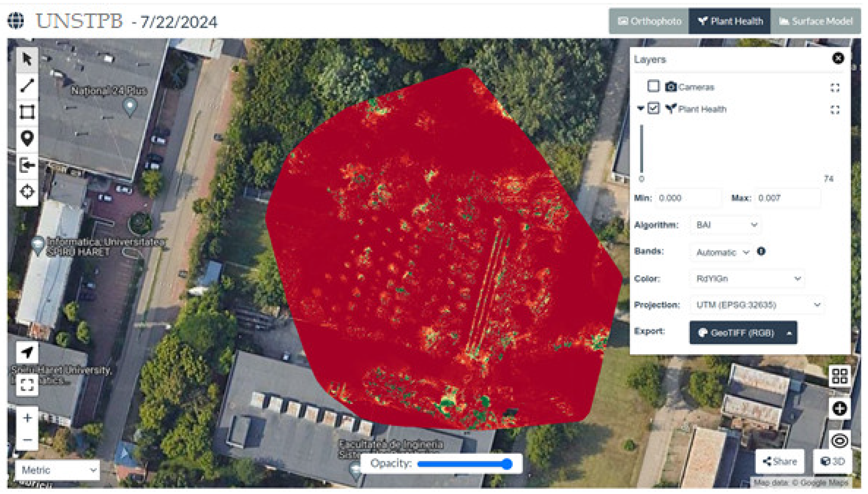This screenshot has height=494, width=868.
Task: Zoom in with the plus button
Action: (x=27, y=418)
